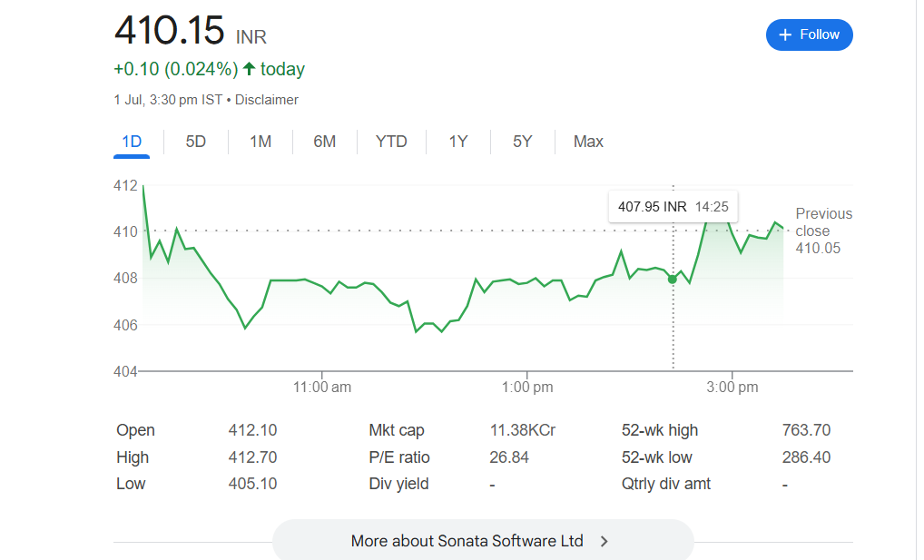
Task: Click the Follow button
Action: point(809,34)
